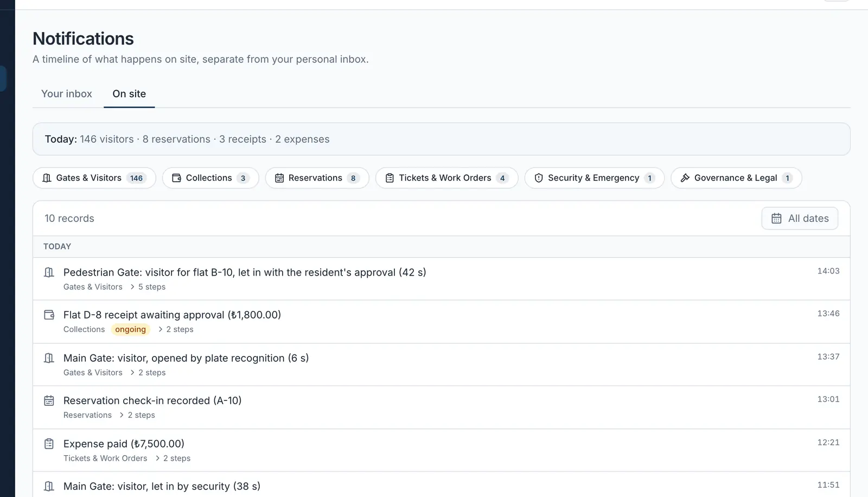Click the wallet icon of Flat D-8 receipt record
The image size is (868, 497).
(49, 315)
